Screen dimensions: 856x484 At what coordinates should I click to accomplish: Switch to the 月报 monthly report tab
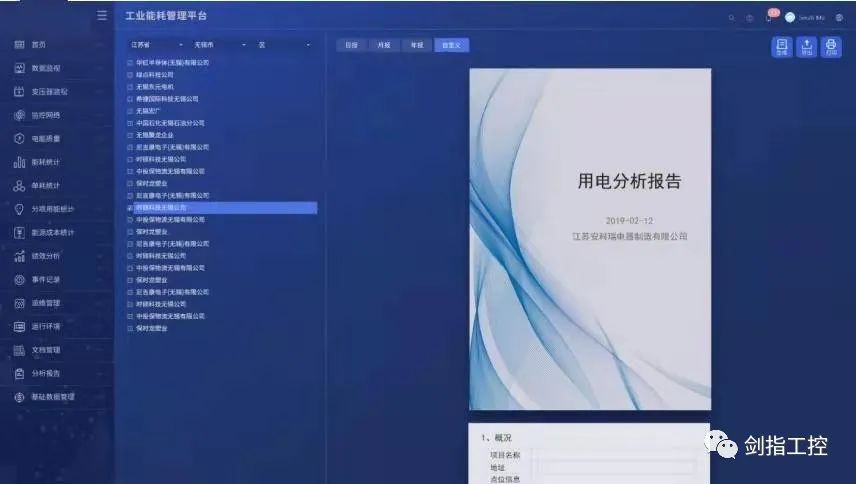point(384,45)
